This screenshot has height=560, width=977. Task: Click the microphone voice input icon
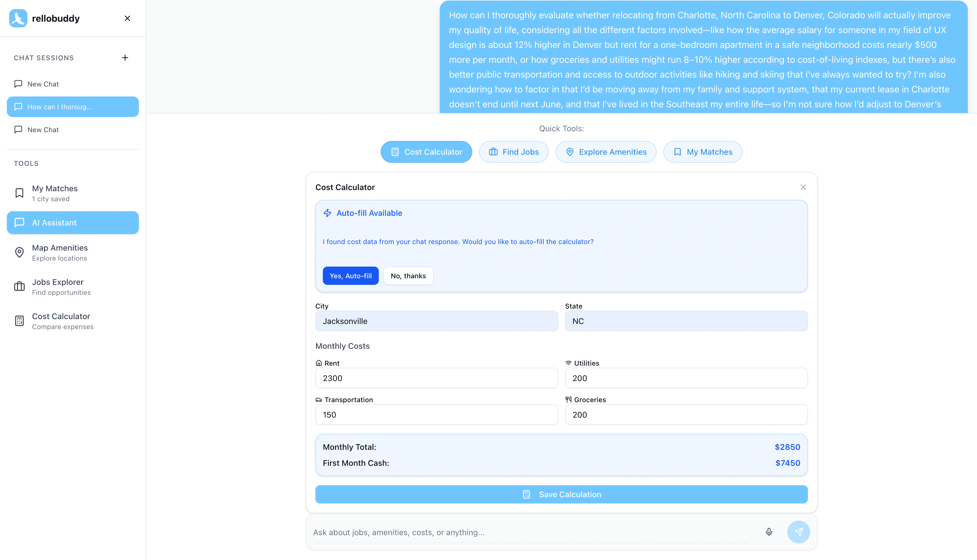pyautogui.click(x=769, y=532)
